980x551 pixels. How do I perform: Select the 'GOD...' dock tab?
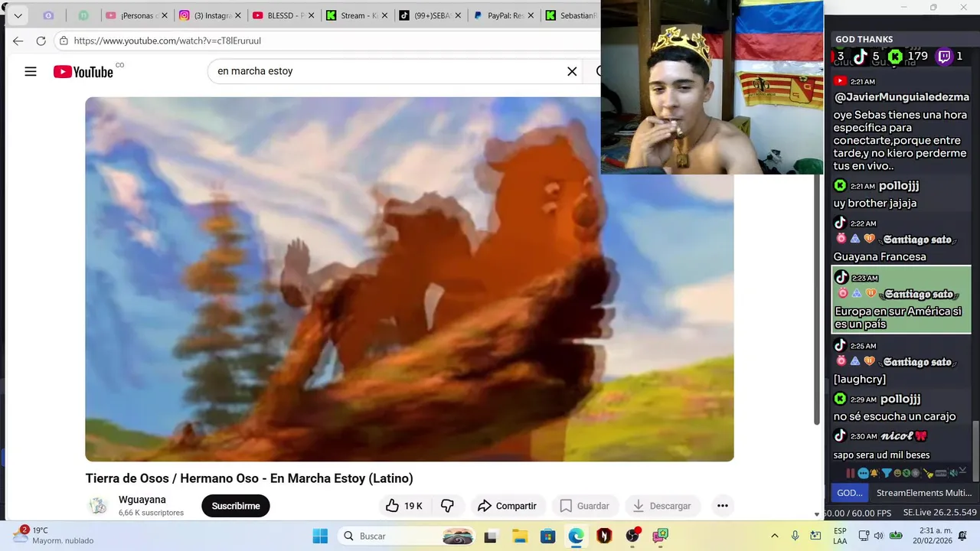point(850,493)
